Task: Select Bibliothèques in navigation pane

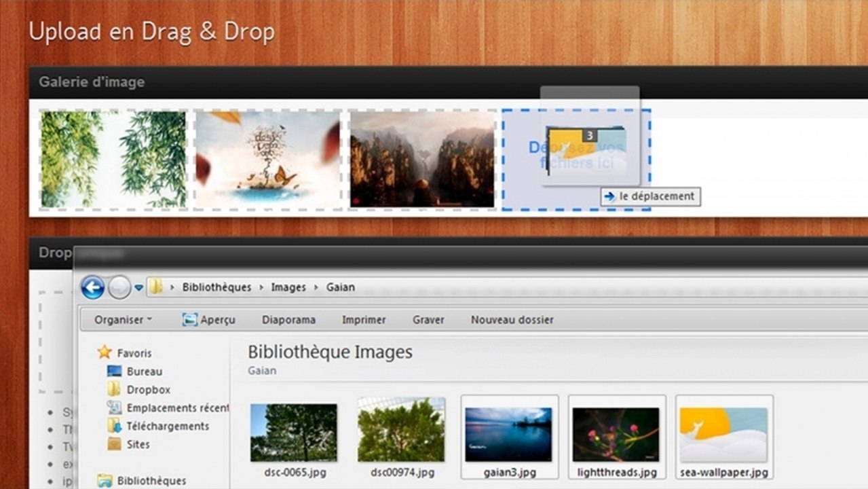Action: [x=151, y=481]
